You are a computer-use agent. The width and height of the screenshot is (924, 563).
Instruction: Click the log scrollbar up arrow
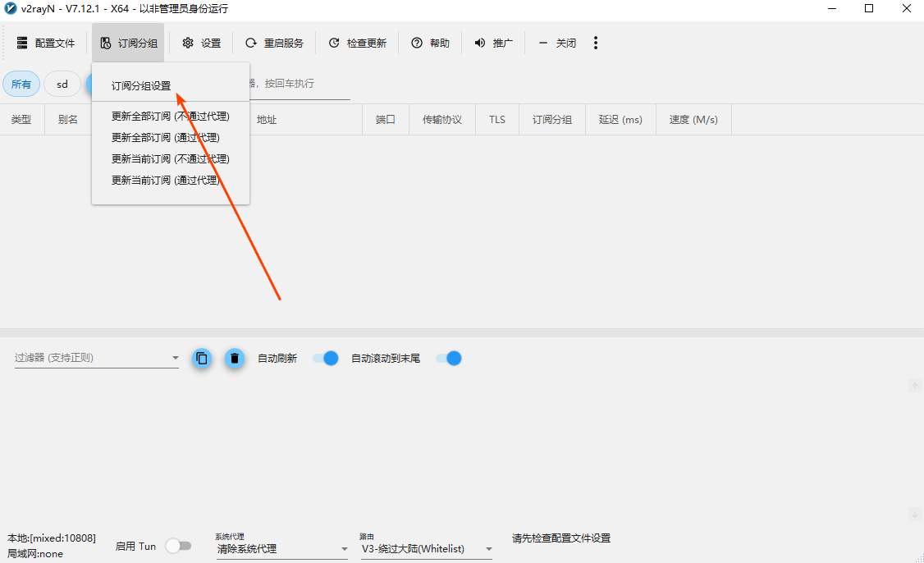pyautogui.click(x=915, y=387)
